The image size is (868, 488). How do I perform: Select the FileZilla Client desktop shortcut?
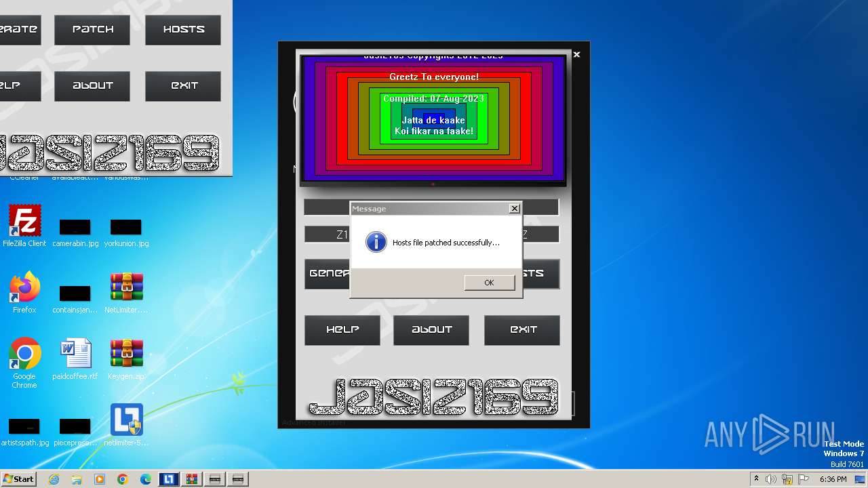coord(24,226)
